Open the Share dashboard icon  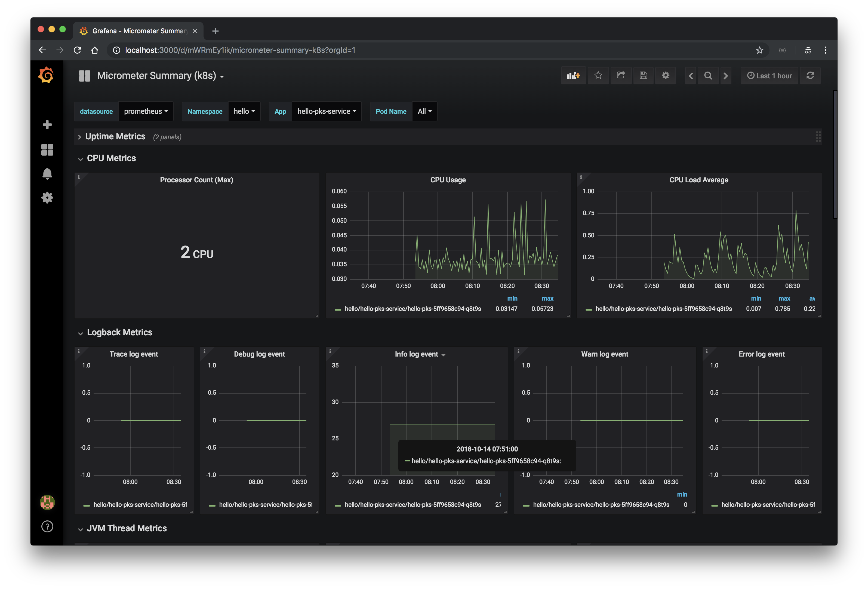[621, 76]
